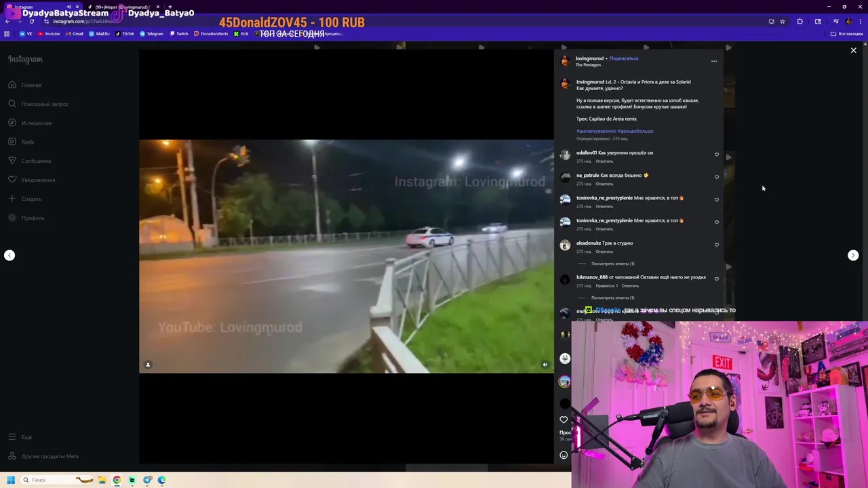Expand replies under lukmanov_888 comment
Viewport: 868px width, 488px height.
point(612,298)
